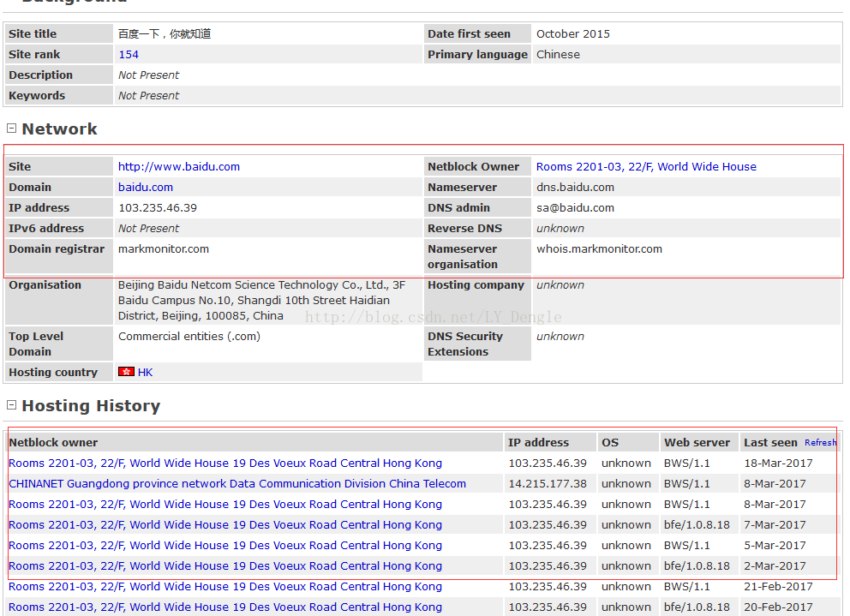Click the IPv6 address Not Present value
The height and width of the screenshot is (616, 850).
pos(148,229)
